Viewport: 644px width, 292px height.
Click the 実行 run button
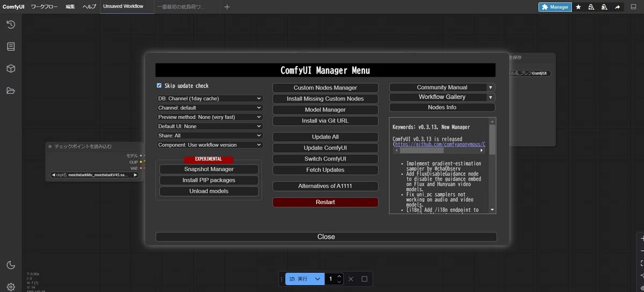pos(298,279)
